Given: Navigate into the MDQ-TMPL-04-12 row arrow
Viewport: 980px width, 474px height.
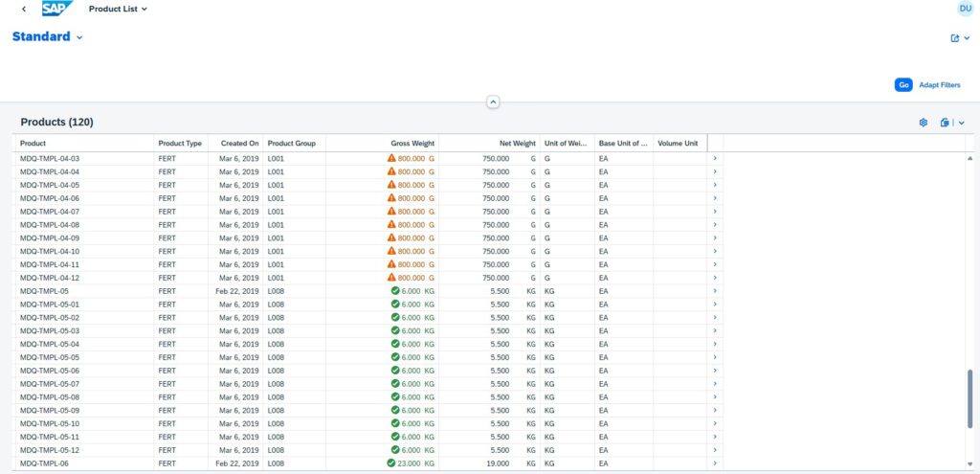Looking at the screenshot, I should coord(715,278).
